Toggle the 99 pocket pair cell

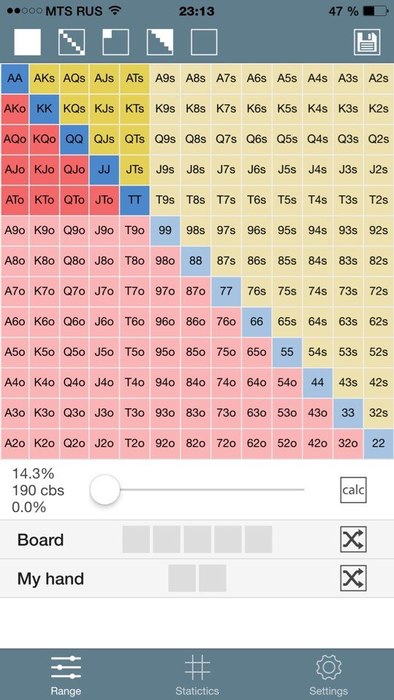(165, 230)
